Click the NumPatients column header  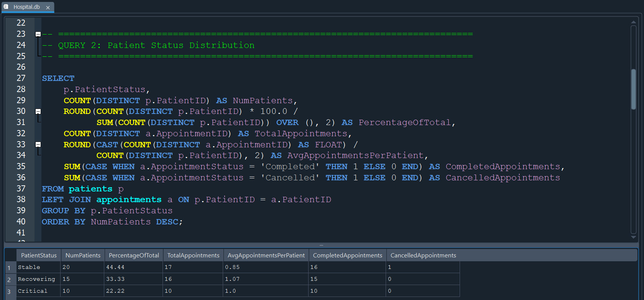(x=83, y=255)
